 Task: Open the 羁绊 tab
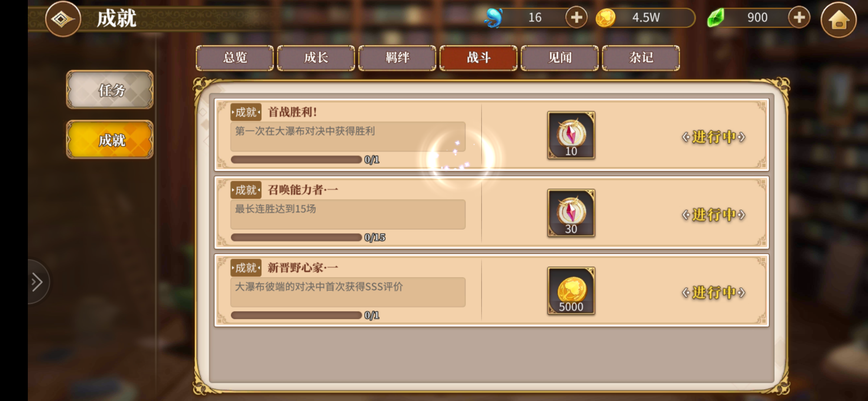pyautogui.click(x=397, y=58)
